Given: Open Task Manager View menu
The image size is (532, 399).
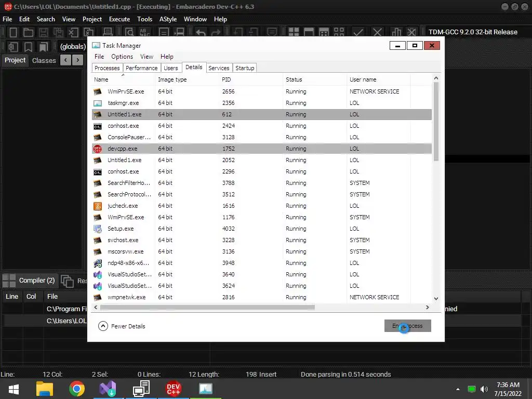Looking at the screenshot, I should pos(147,57).
